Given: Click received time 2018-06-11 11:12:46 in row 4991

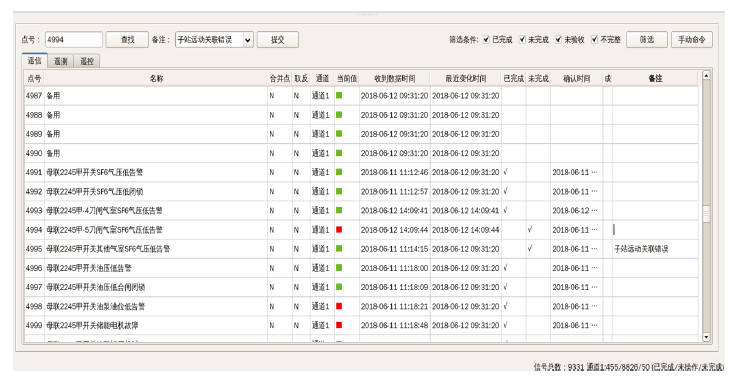Looking at the screenshot, I should [394, 172].
